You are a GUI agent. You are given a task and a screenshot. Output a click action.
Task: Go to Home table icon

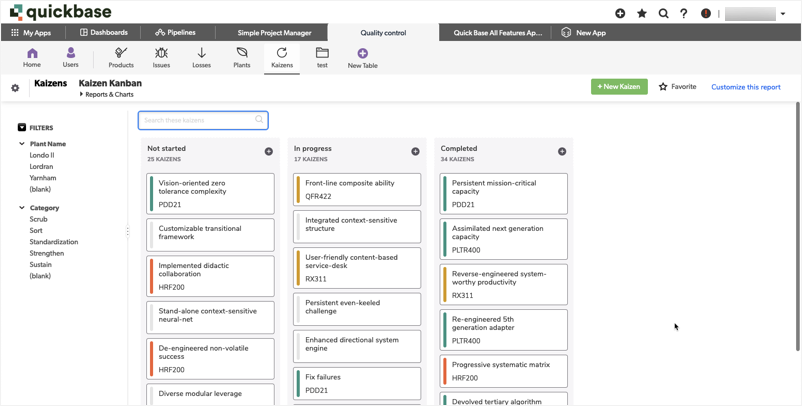pyautogui.click(x=32, y=57)
